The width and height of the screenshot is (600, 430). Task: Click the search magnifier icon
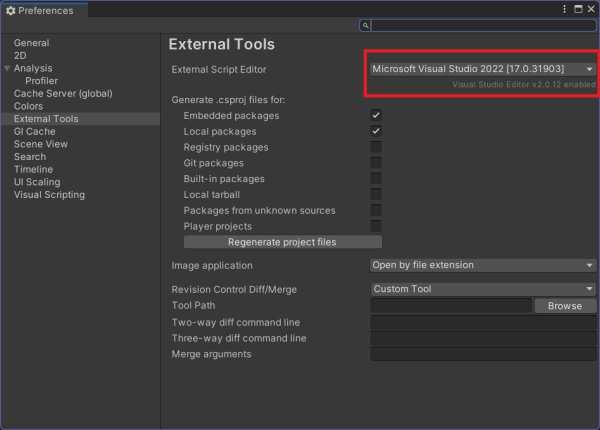365,26
